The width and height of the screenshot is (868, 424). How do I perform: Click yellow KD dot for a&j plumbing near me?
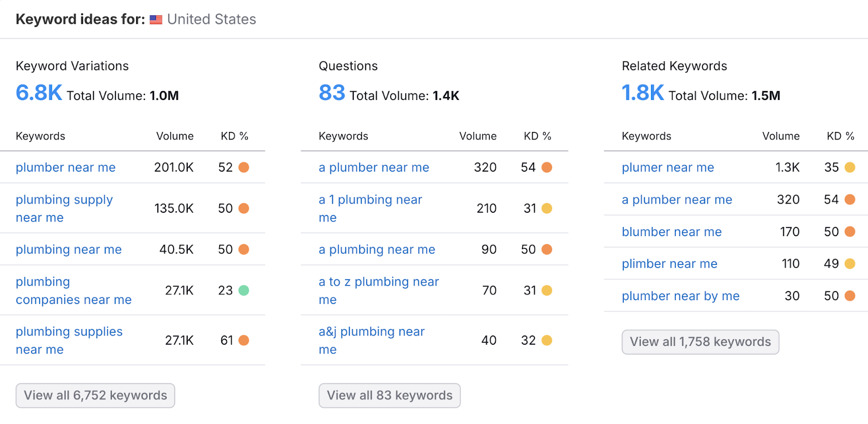(x=547, y=340)
